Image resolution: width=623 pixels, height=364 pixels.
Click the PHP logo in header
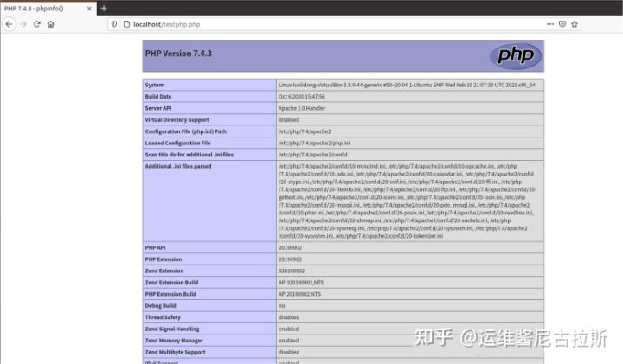[x=517, y=55]
